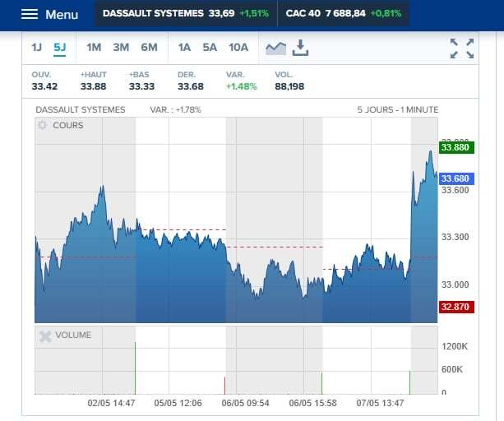This screenshot has width=504, height=421.
Task: Click the +HAUT value 33.88
Action: coord(93,86)
